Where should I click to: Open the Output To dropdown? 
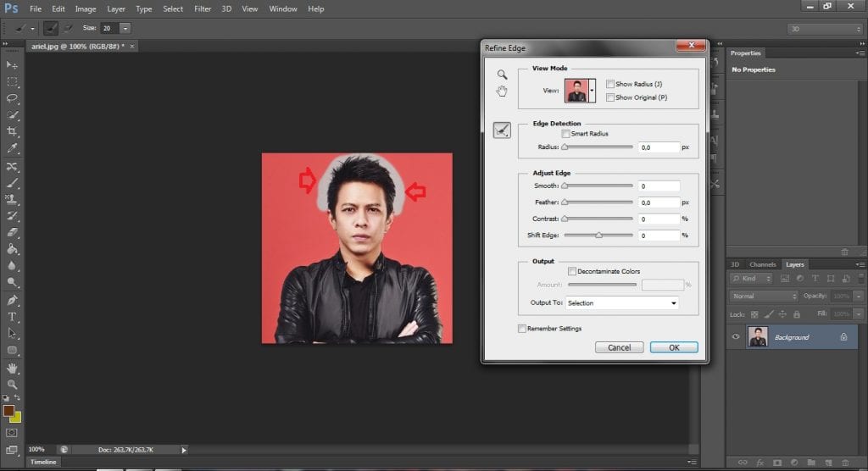(x=622, y=302)
